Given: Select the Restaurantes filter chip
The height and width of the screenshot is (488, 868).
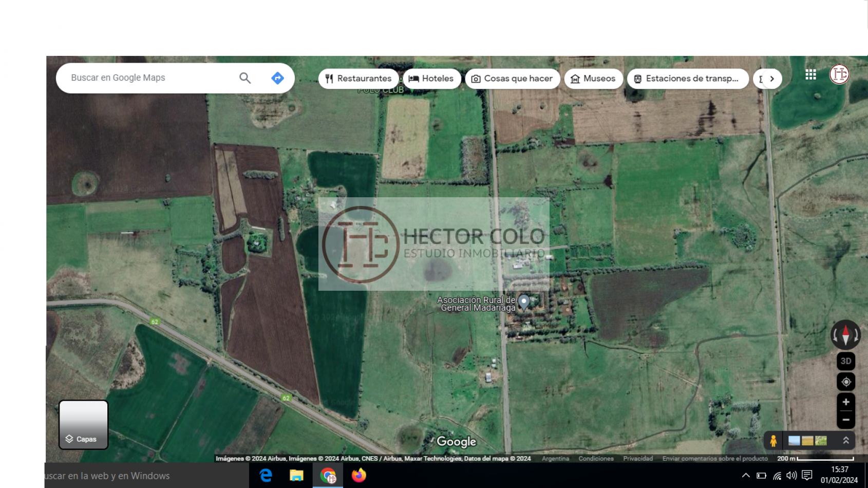Looking at the screenshot, I should [358, 79].
